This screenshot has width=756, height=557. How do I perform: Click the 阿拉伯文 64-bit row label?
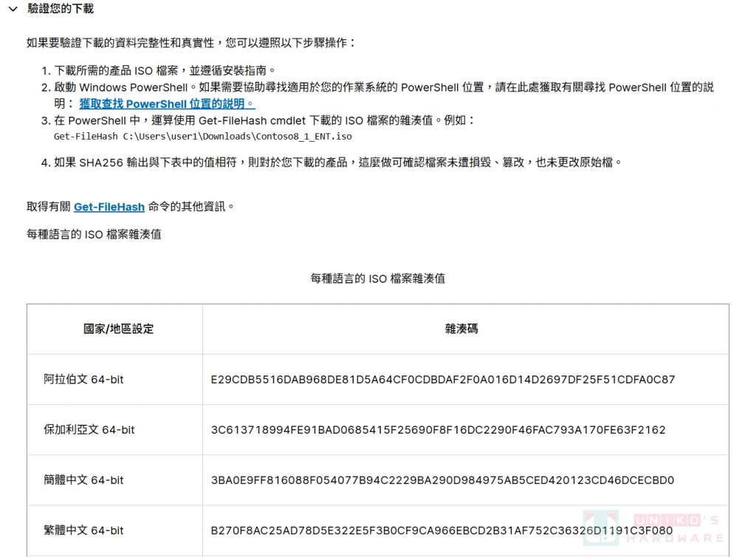point(83,380)
